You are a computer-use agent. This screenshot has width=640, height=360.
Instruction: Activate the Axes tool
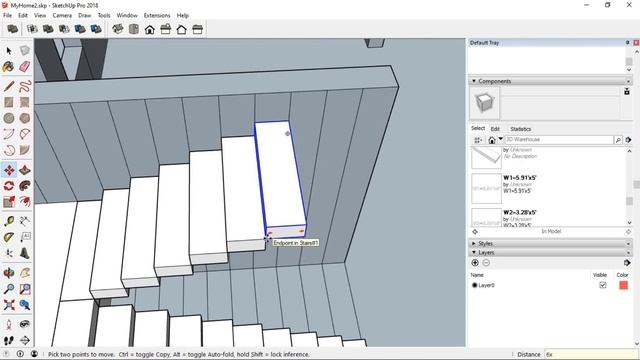[x=9, y=253]
